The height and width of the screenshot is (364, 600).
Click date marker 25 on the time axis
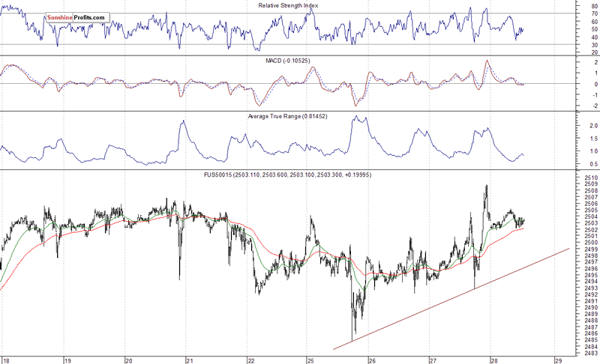tap(310, 360)
